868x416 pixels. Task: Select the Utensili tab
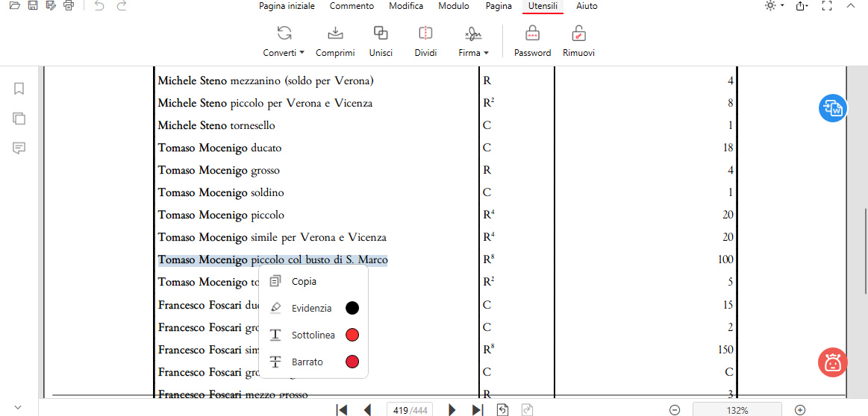click(543, 6)
